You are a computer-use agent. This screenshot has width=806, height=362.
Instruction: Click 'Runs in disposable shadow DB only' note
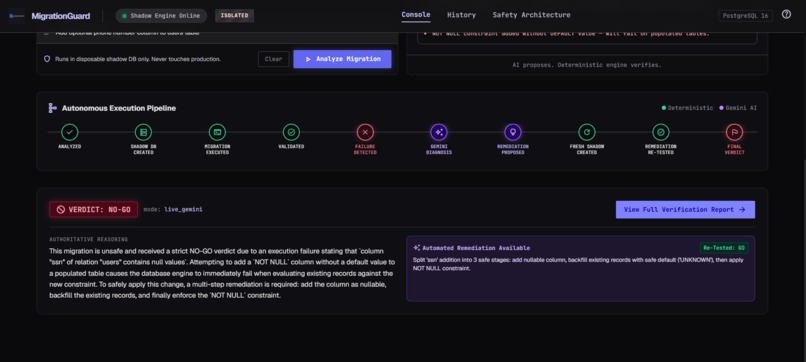tap(138, 59)
